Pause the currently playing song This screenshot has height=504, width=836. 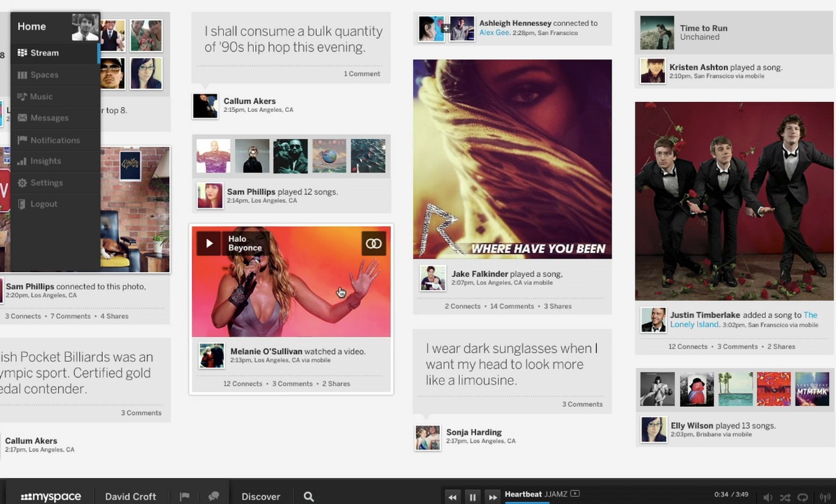(473, 496)
